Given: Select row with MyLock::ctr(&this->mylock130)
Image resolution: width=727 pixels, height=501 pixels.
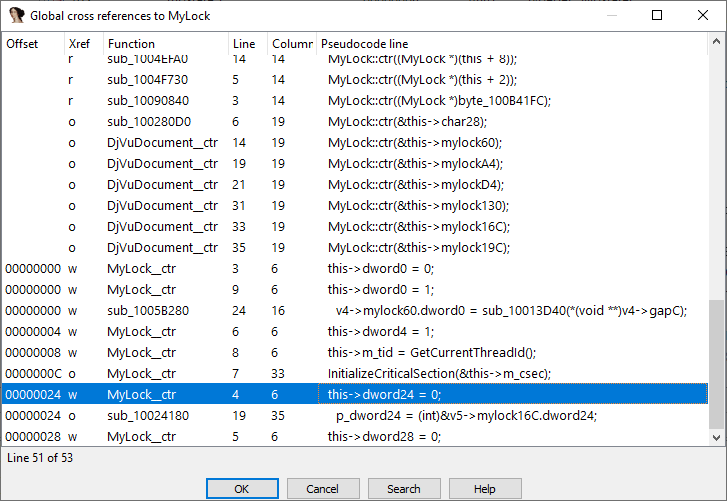Looking at the screenshot, I should tap(355, 206).
